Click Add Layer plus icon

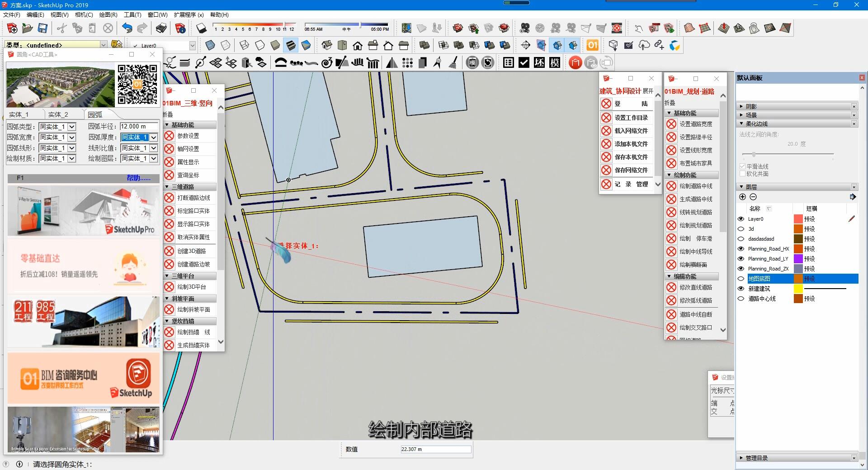click(742, 197)
